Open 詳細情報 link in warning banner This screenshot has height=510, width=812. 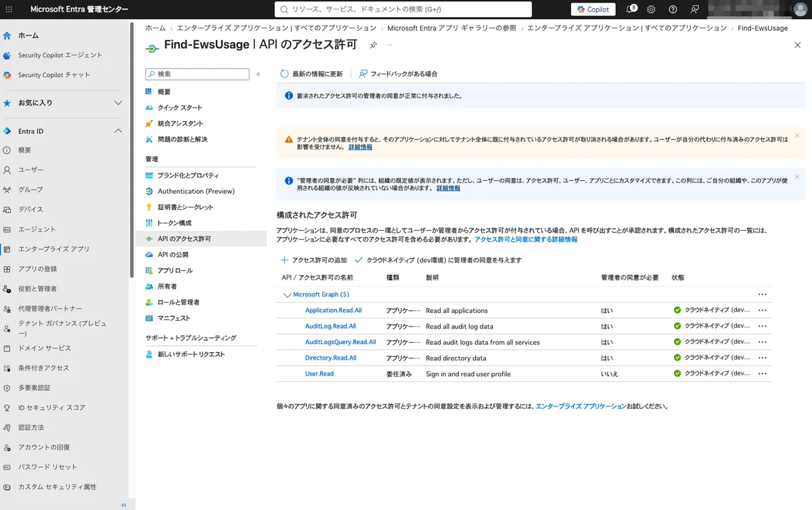pyautogui.click(x=360, y=147)
